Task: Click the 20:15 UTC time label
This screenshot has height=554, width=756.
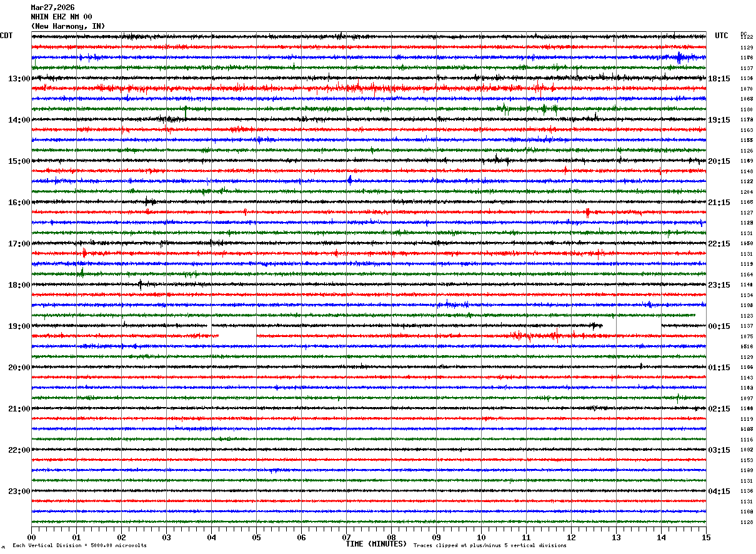Action: click(x=719, y=161)
